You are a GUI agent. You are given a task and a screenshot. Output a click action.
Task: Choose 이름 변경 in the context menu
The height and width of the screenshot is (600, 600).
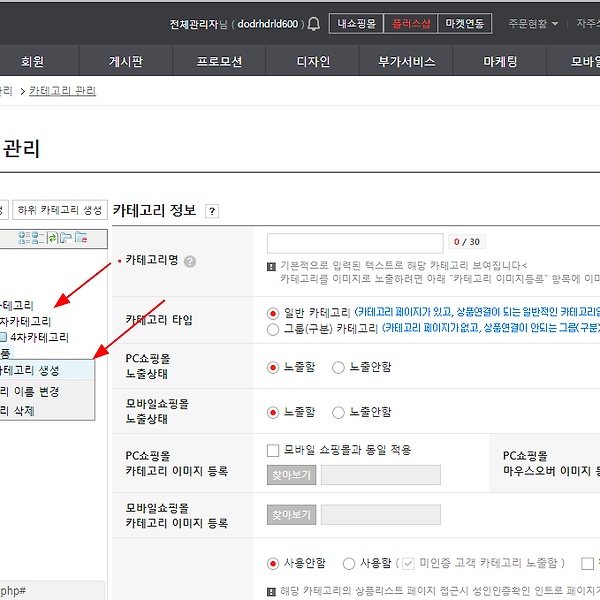coord(36,391)
